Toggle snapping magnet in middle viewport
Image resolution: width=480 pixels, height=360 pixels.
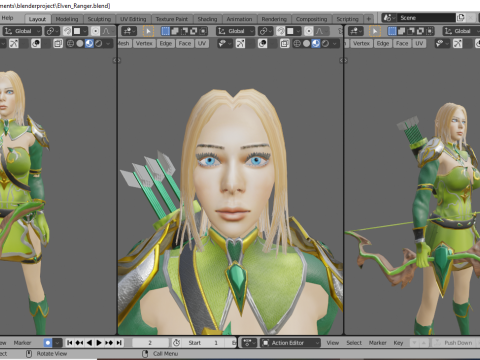[x=281, y=31]
